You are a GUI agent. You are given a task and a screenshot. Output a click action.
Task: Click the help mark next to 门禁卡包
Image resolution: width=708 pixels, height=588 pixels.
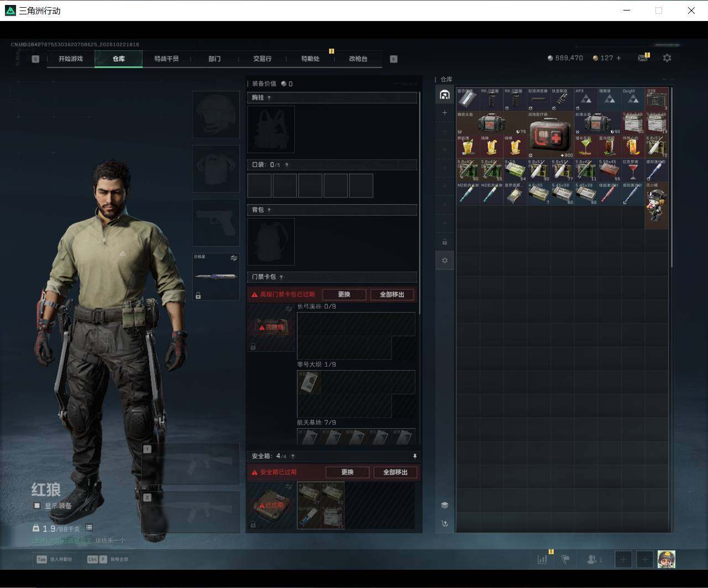(281, 277)
